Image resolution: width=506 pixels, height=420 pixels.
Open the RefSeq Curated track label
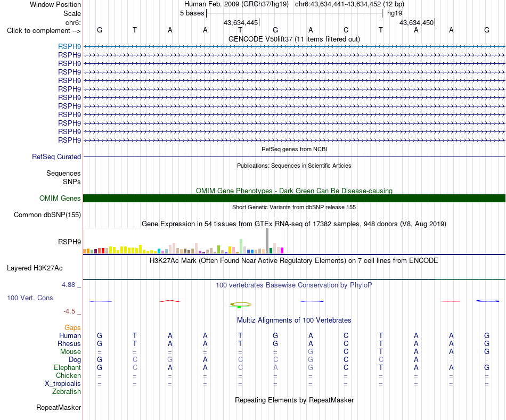coord(56,157)
